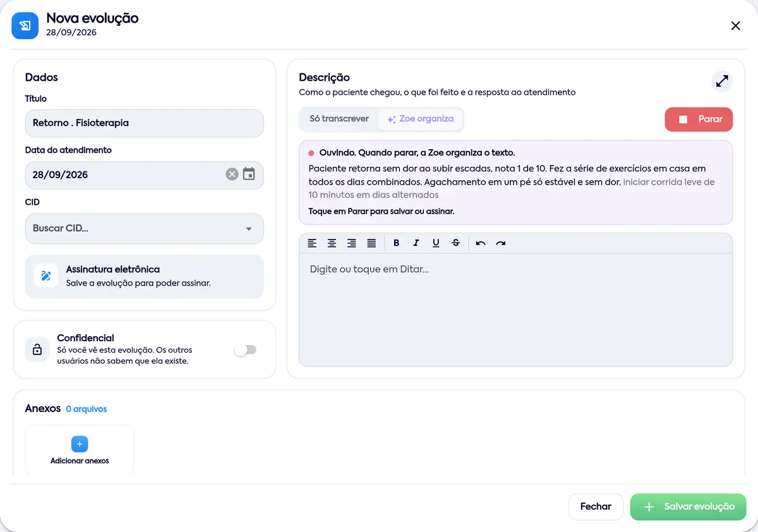Clear the Data do atendimento date
Image resolution: width=758 pixels, height=532 pixels.
(232, 174)
